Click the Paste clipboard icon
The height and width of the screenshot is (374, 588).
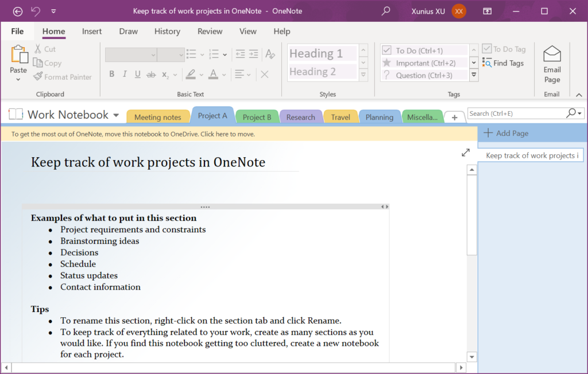[x=19, y=54]
